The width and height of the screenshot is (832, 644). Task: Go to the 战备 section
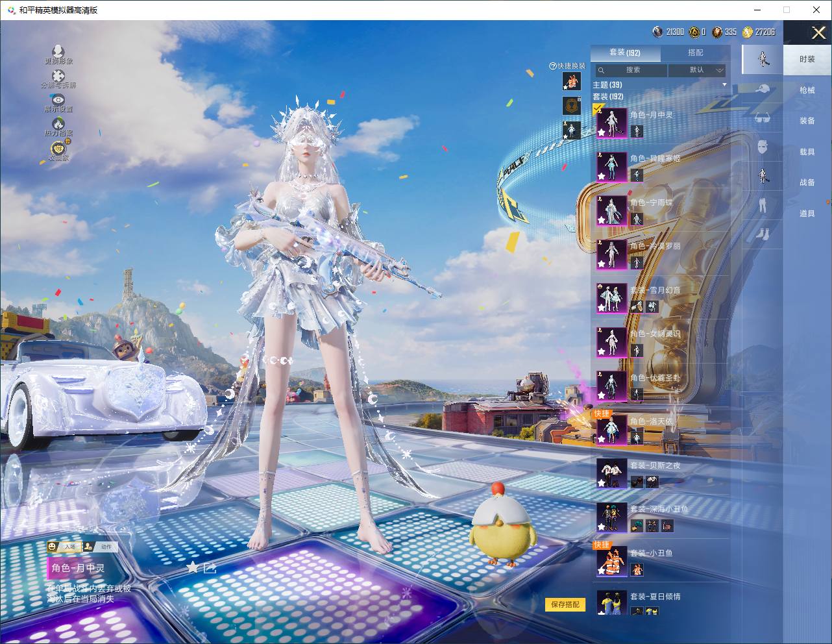click(807, 182)
